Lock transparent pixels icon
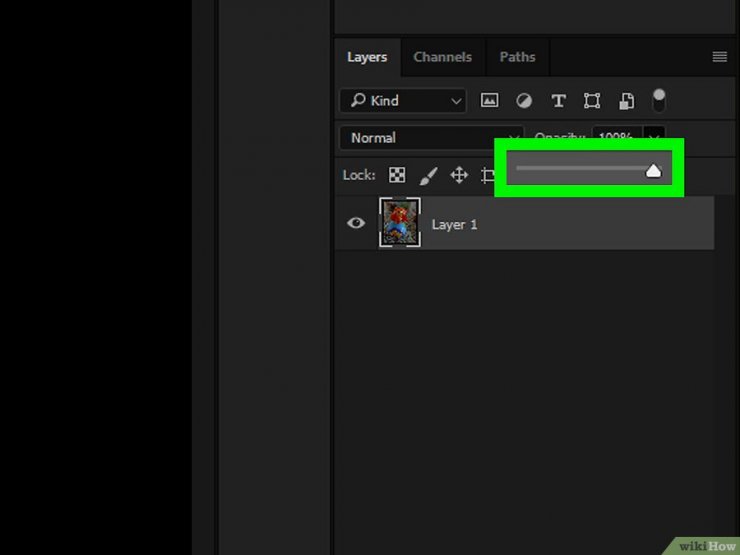The image size is (740, 555). 397,175
